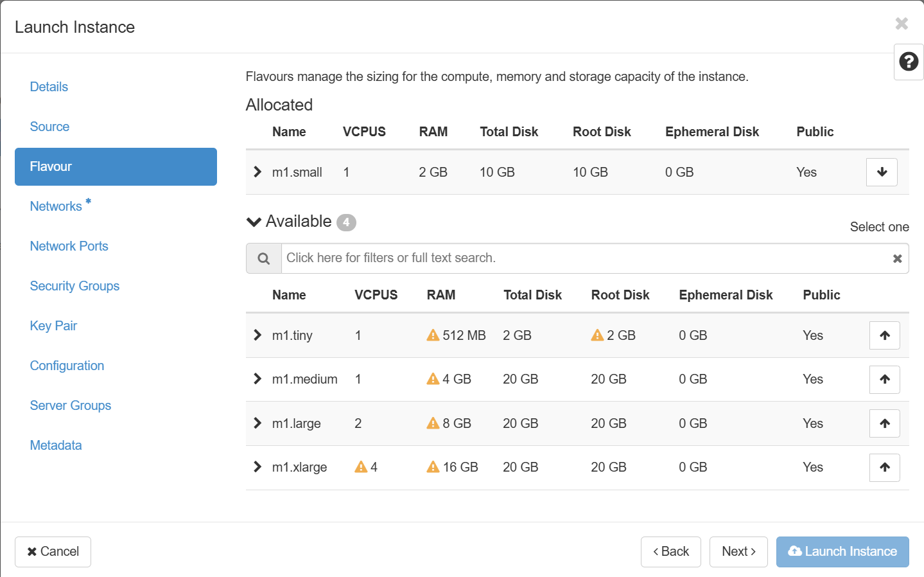The image size is (924, 577).
Task: Focus the flavour filter search field
Action: point(584,258)
